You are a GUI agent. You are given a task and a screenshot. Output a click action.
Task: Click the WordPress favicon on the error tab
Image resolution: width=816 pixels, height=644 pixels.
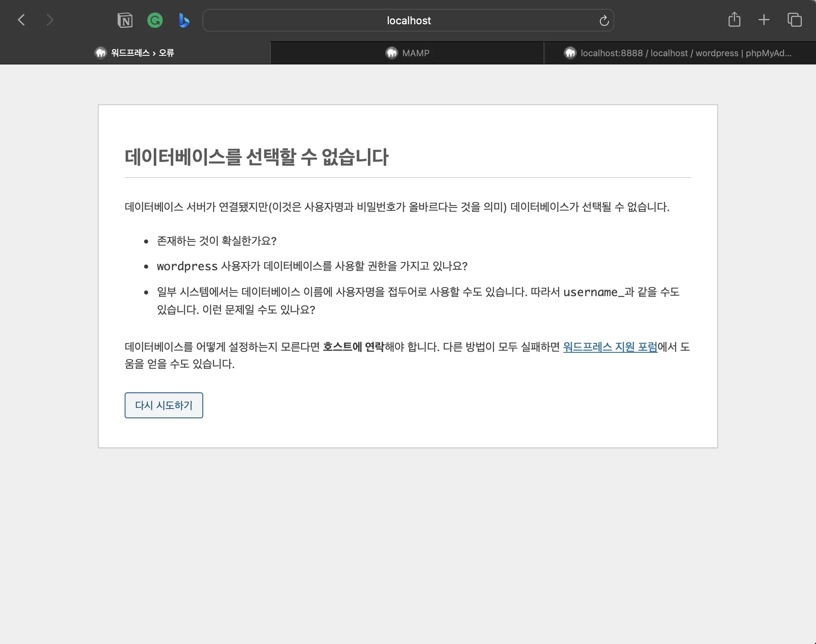(100, 53)
